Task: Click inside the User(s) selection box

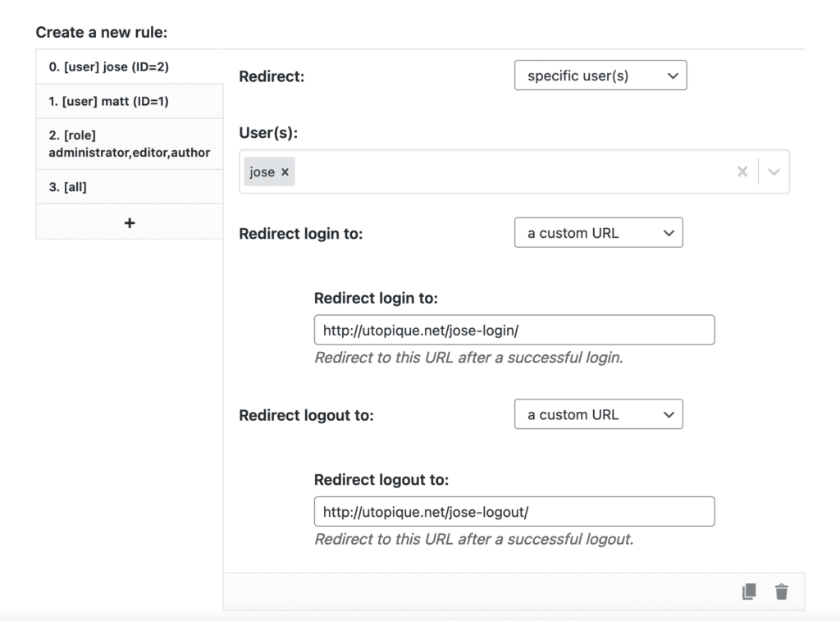Action: click(514, 171)
